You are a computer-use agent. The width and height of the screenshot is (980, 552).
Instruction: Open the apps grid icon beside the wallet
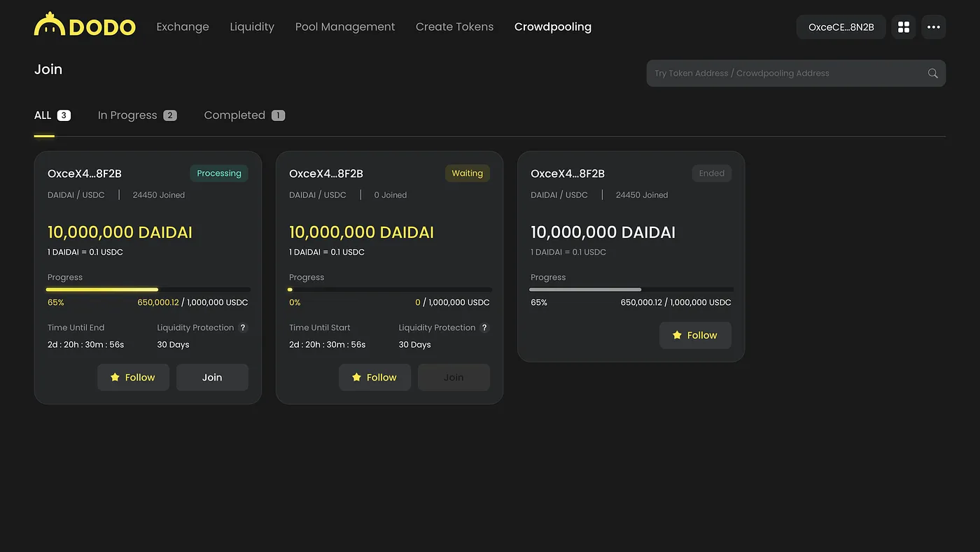point(903,27)
